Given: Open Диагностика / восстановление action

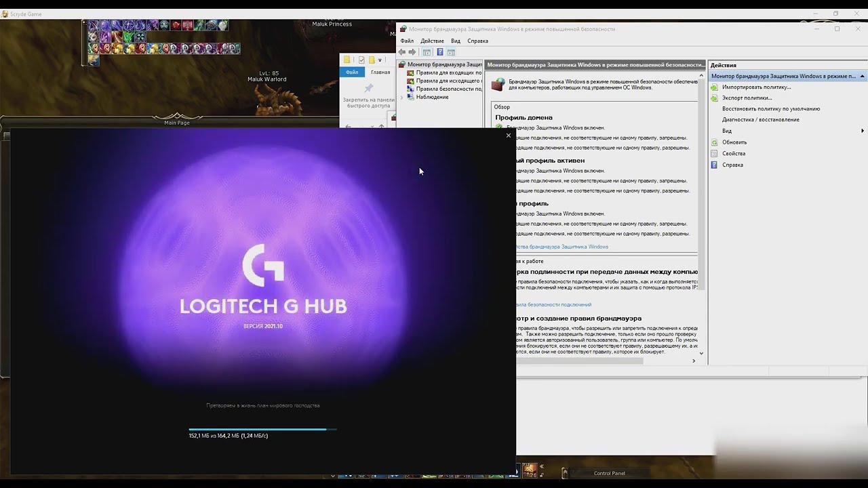Looking at the screenshot, I should (761, 119).
